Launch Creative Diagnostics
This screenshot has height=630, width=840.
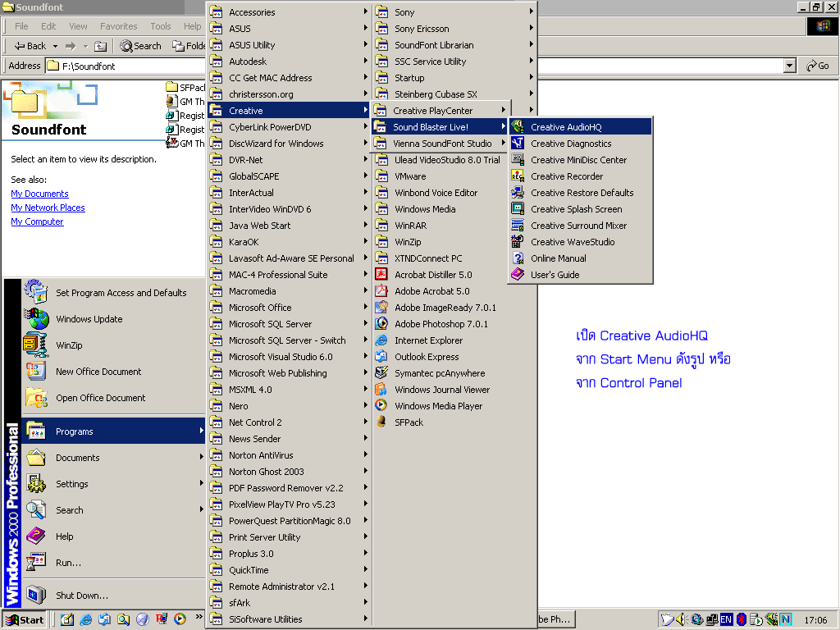coord(580,144)
